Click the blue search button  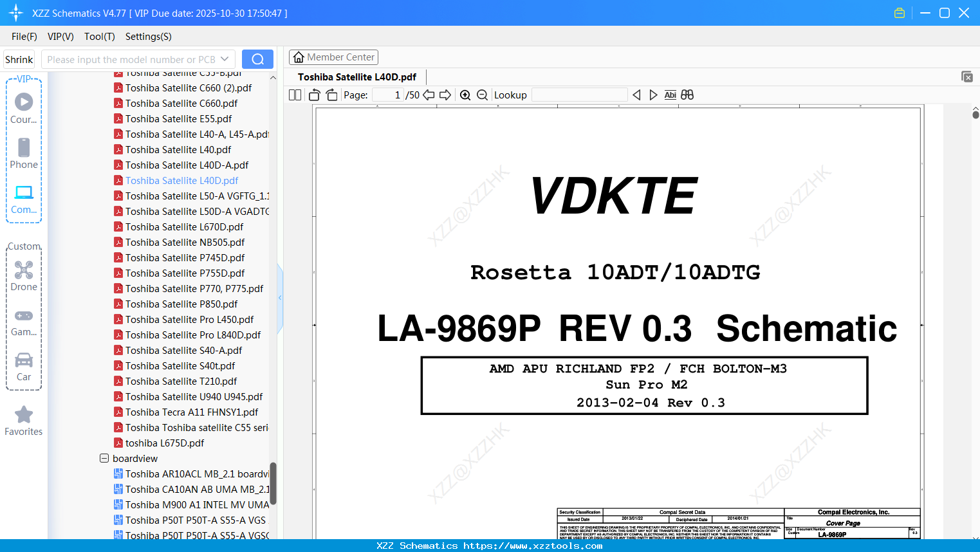point(257,59)
